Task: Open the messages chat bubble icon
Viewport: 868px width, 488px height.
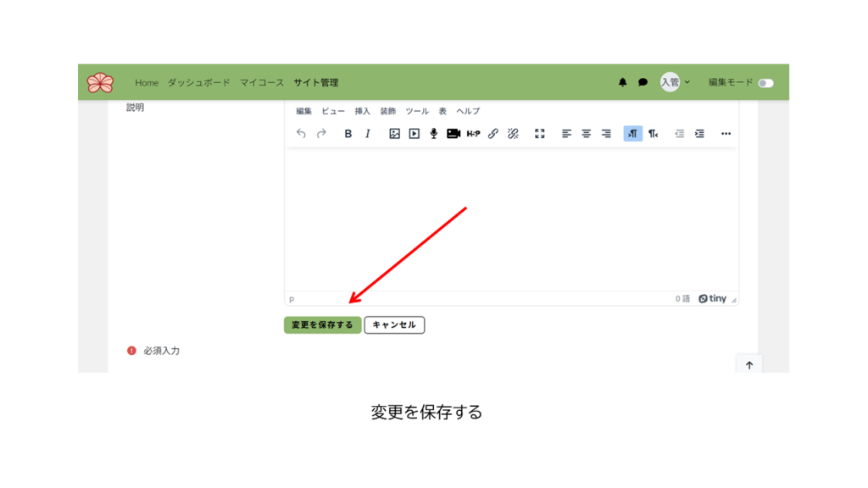Action: 643,82
